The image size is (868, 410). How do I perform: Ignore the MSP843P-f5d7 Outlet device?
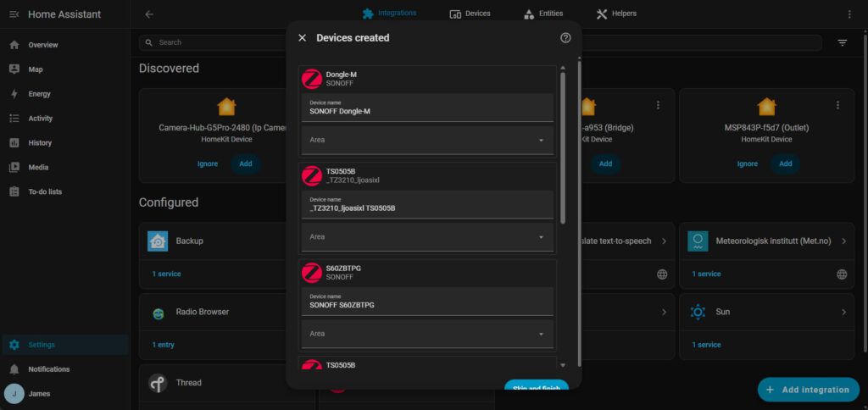pyautogui.click(x=747, y=163)
